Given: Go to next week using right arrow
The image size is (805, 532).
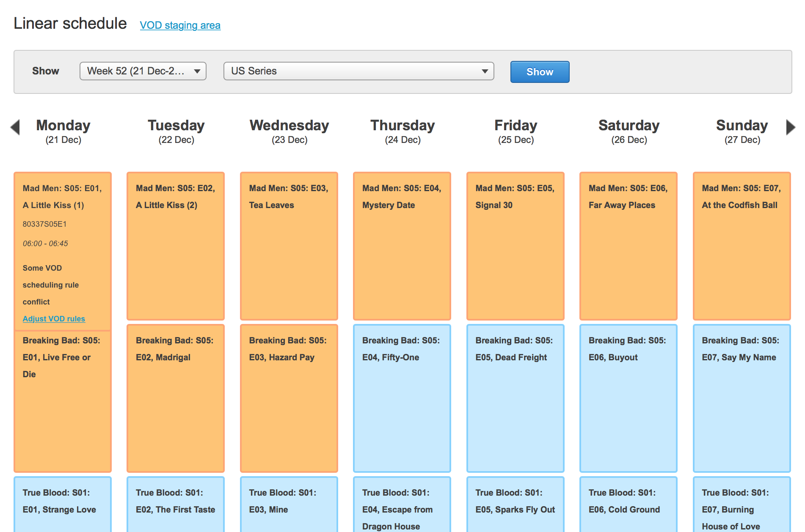Looking at the screenshot, I should (790, 127).
